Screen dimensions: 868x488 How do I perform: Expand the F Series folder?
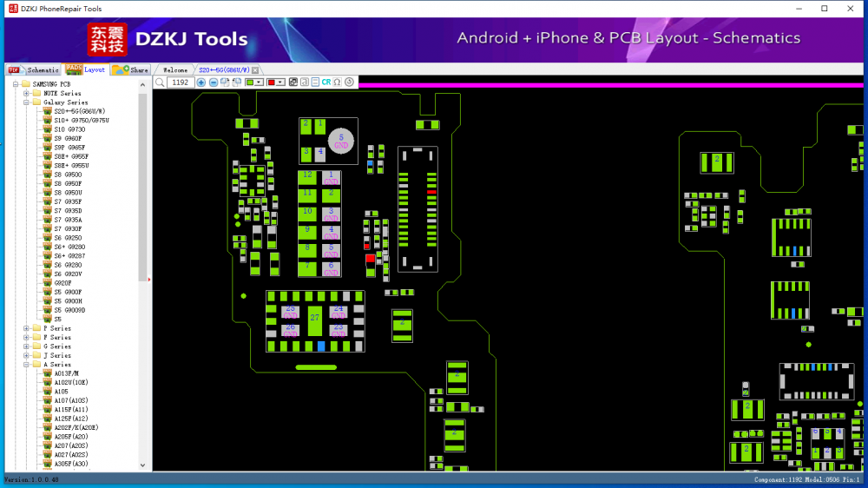pyautogui.click(x=26, y=337)
